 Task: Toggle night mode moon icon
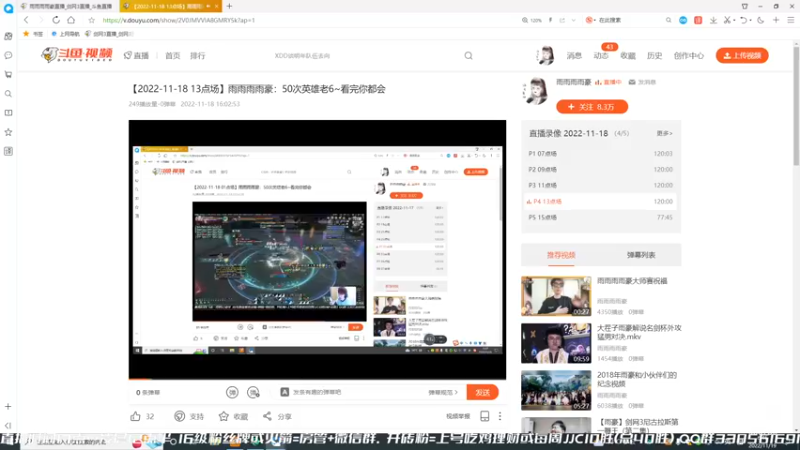pyautogui.click(x=761, y=20)
